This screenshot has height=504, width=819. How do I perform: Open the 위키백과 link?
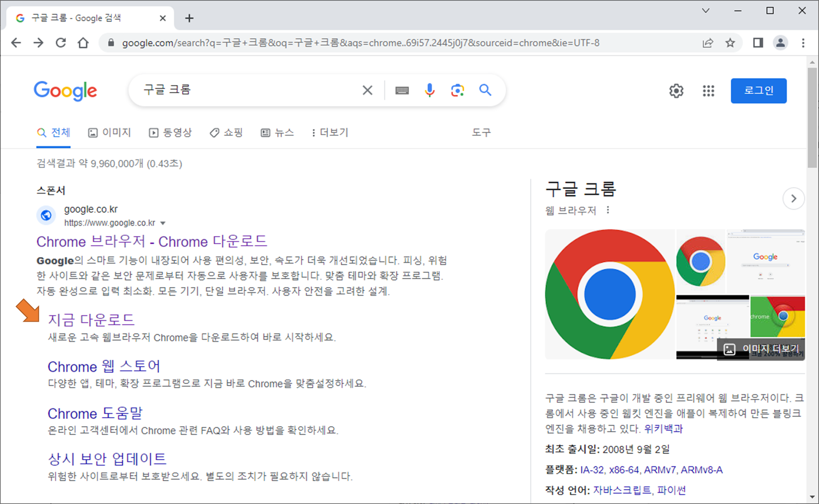tap(664, 429)
